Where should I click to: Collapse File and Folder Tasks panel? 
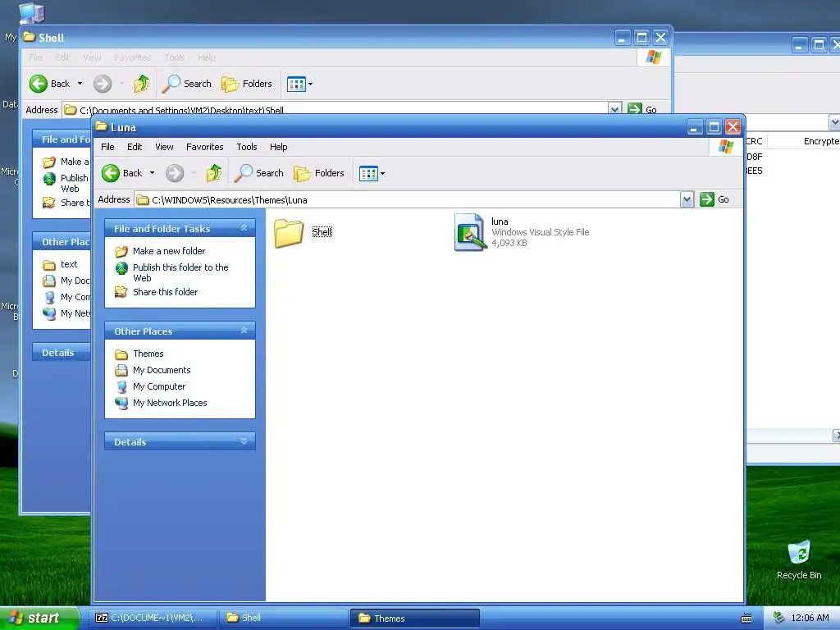coord(244,228)
